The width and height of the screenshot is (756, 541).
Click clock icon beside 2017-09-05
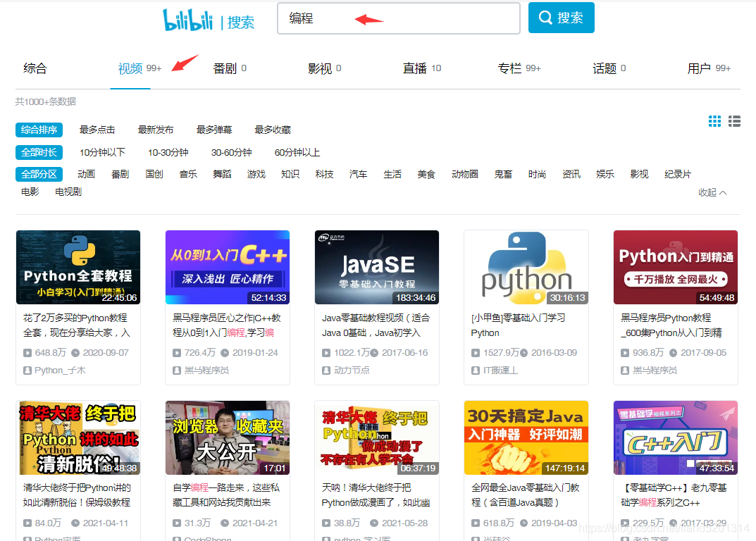[x=673, y=353]
